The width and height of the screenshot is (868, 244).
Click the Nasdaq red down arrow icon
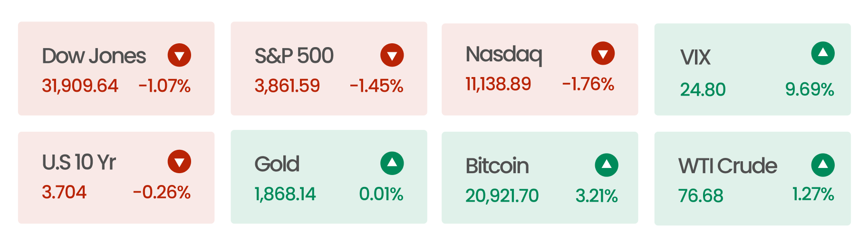(603, 53)
